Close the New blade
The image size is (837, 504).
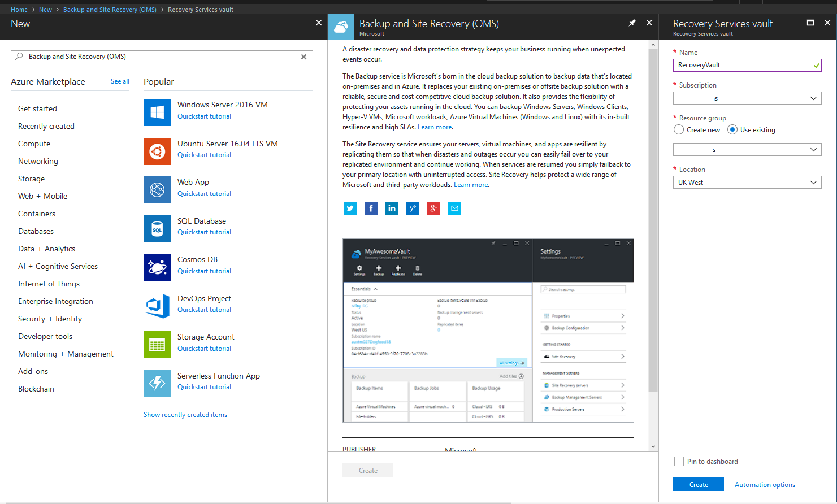tap(319, 23)
